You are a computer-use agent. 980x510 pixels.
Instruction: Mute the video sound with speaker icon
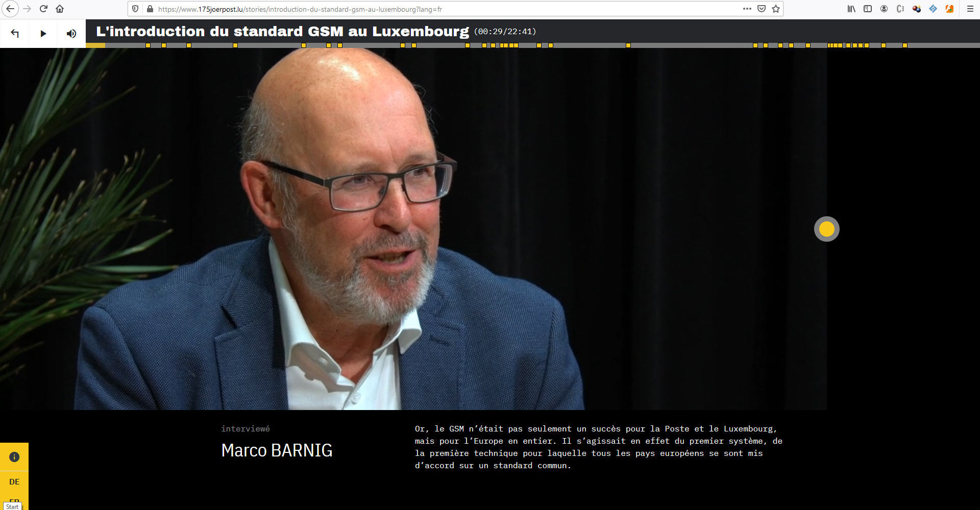(x=71, y=34)
